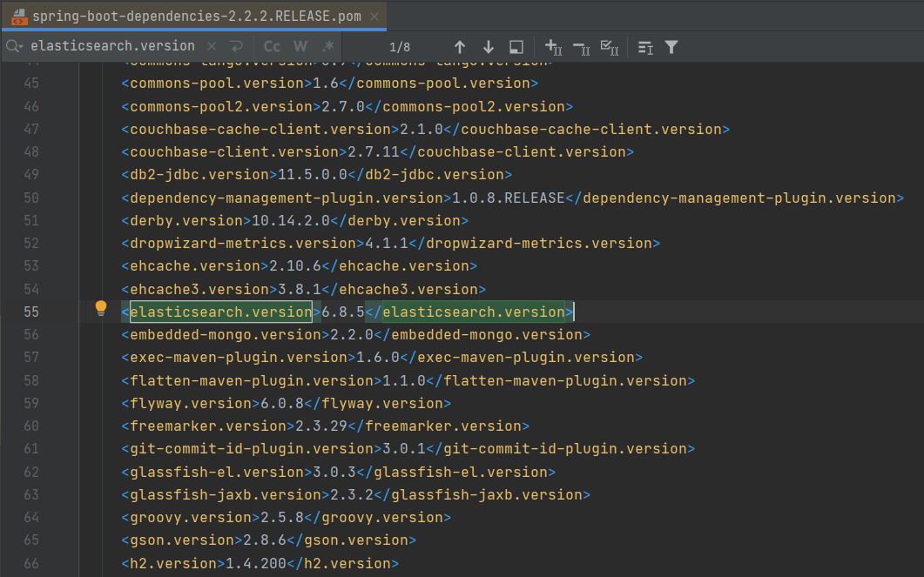Click the derby.version opening tag
This screenshot has width=924, height=577.
[x=186, y=221]
